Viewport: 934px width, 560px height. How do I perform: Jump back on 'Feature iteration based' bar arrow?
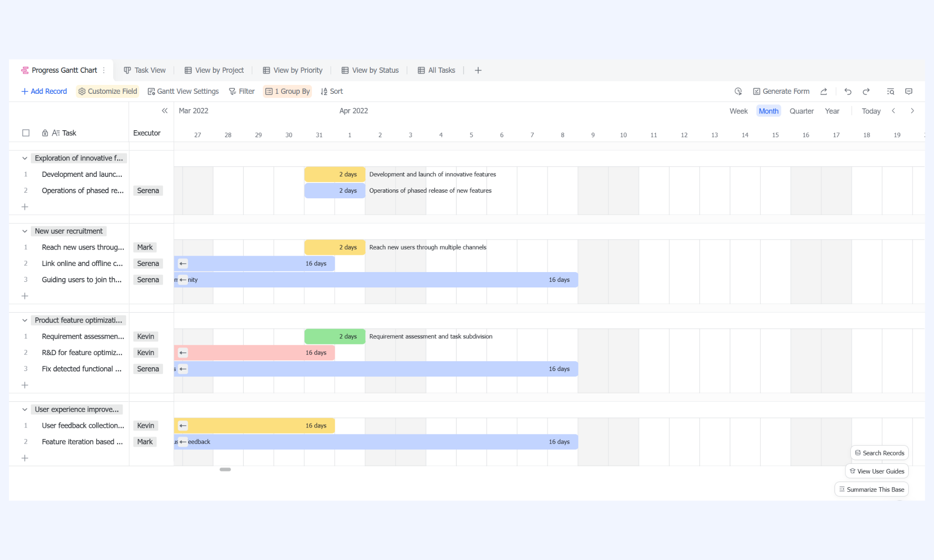pos(183,442)
